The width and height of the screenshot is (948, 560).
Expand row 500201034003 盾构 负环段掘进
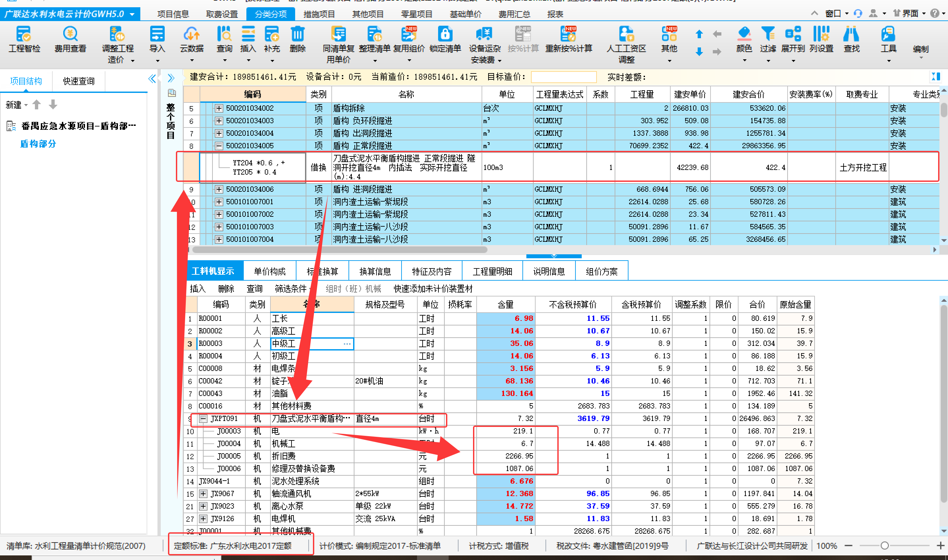coord(219,121)
